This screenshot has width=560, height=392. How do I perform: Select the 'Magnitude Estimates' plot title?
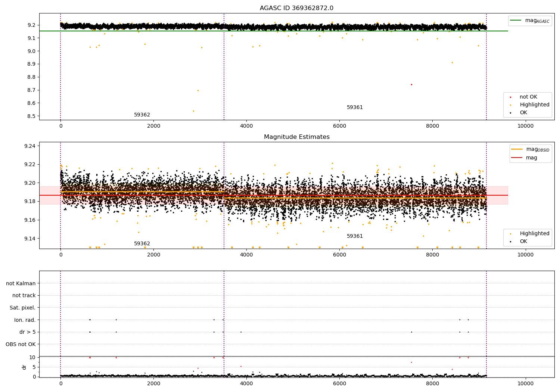296,137
